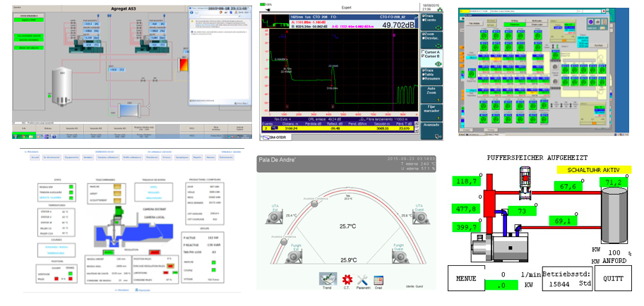Click the AS3 storage tank graphic
The width and height of the screenshot is (644, 306).
(x=61, y=86)
